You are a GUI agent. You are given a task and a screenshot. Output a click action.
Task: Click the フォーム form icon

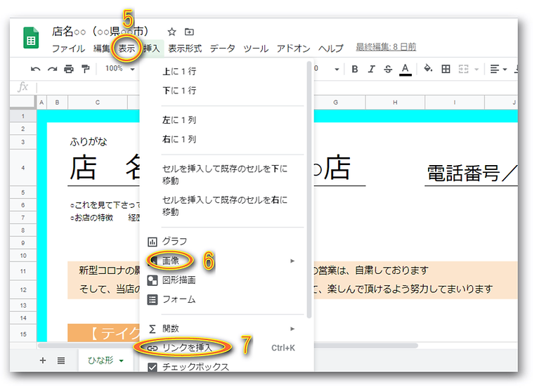[152, 299]
